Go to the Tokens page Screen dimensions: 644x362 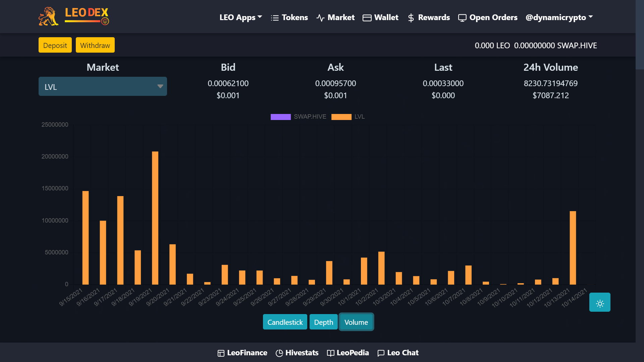coord(289,17)
